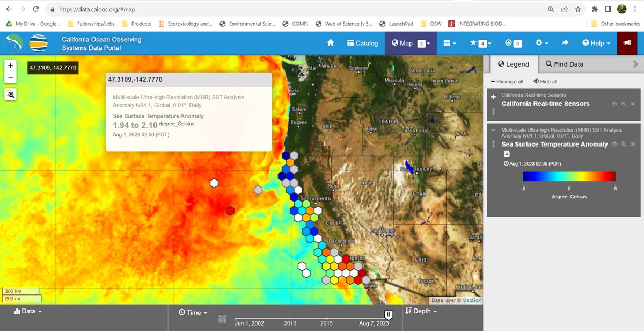Go to the portal Home icon
Screen dimensions: 644x331
331,43
